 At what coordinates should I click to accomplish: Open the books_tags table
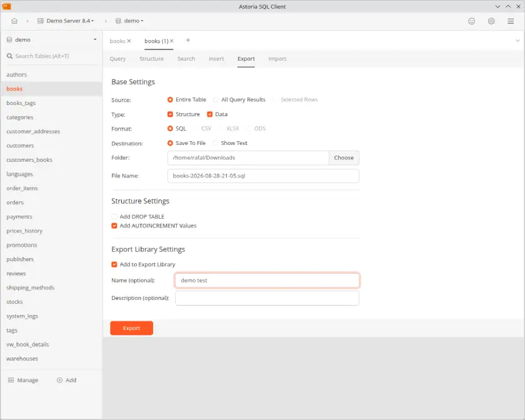point(51,103)
